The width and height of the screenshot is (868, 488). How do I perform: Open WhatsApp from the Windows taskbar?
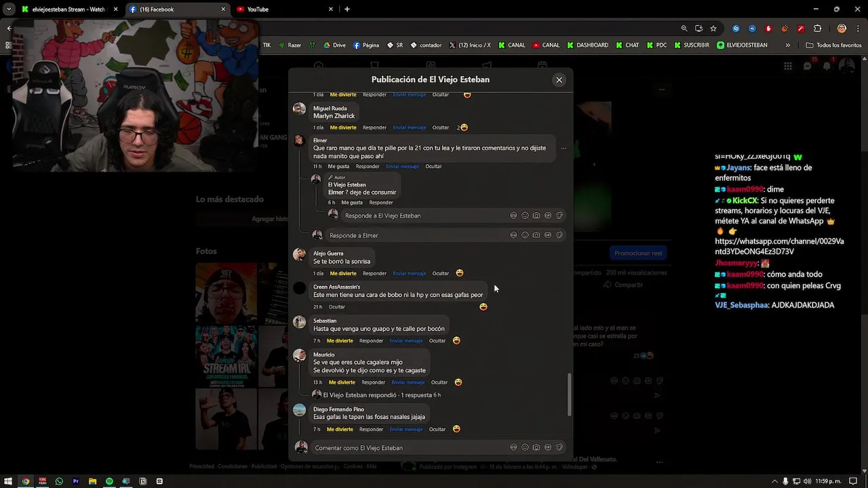(59, 481)
